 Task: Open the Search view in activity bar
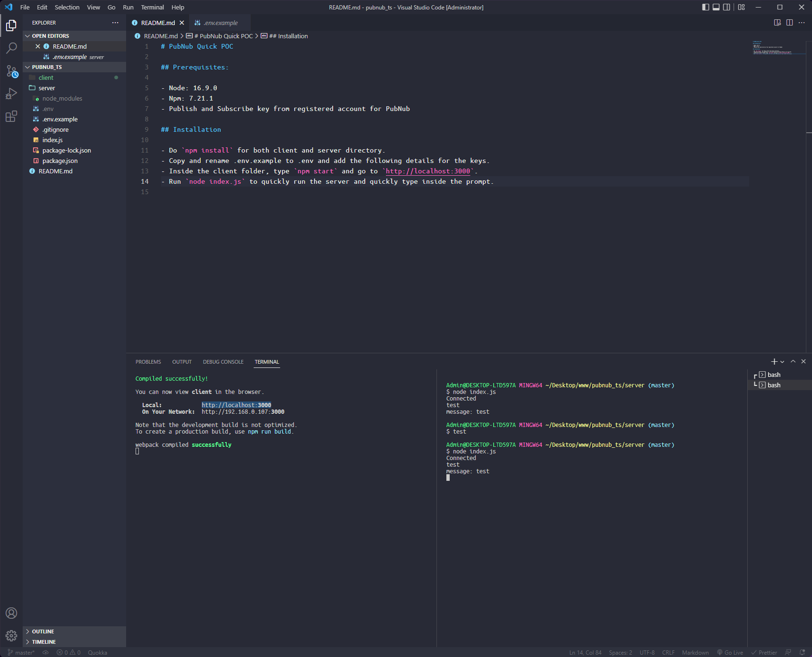click(11, 48)
